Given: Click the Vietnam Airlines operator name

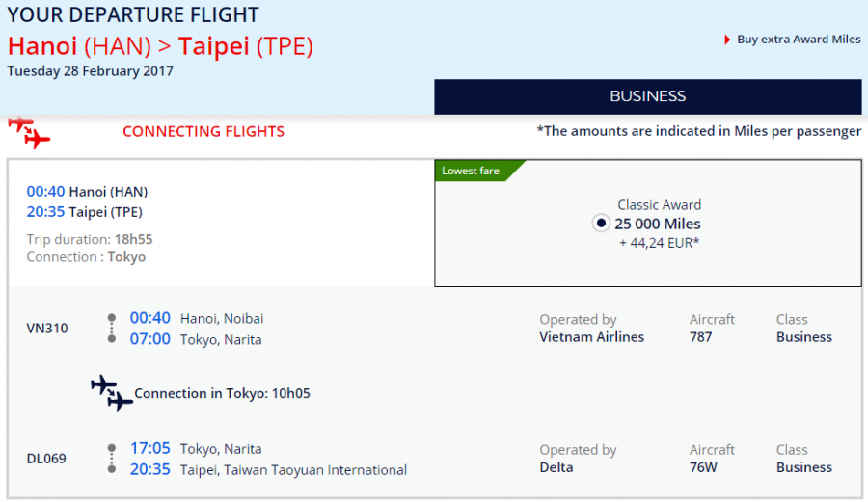Looking at the screenshot, I should (591, 337).
